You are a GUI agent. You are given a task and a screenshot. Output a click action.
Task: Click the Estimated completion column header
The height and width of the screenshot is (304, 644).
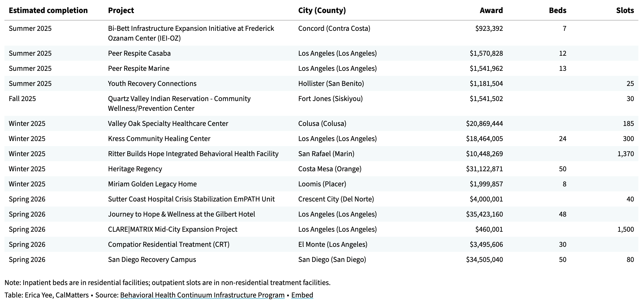coord(48,10)
